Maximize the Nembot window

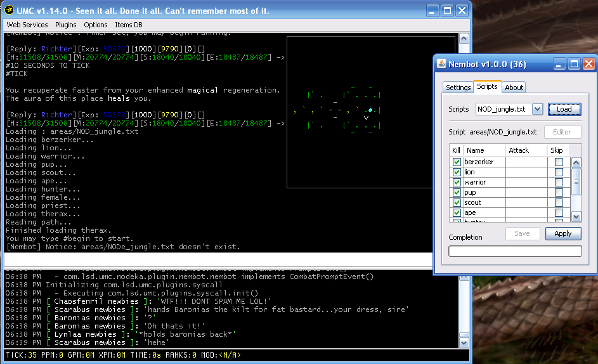point(574,64)
